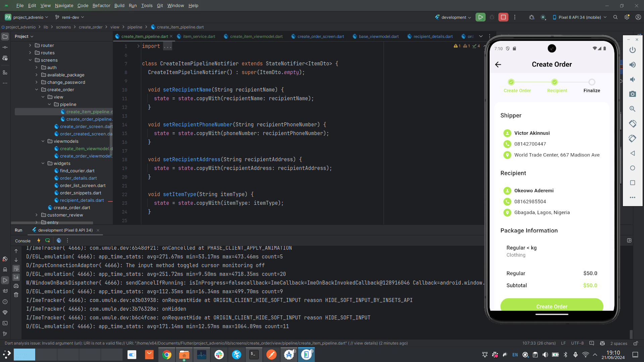Open emulator extended controls three dots

click(633, 197)
